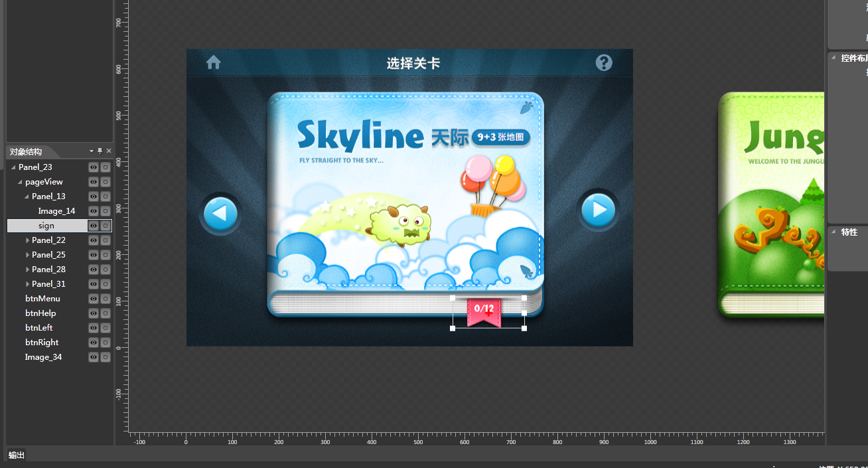Toggle visibility eye of btnMenu
Image resolution: width=868 pixels, height=468 pixels.
pos(94,299)
